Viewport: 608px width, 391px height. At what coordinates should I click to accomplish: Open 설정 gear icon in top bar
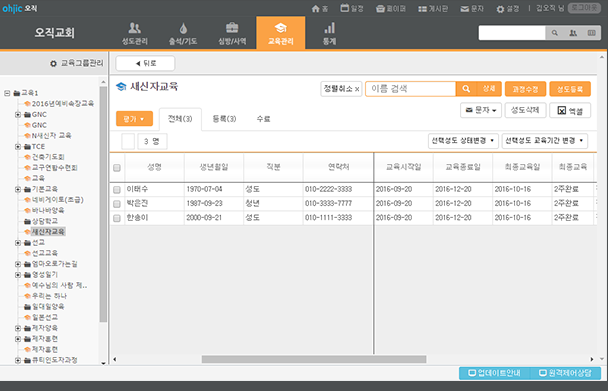pyautogui.click(x=500, y=9)
